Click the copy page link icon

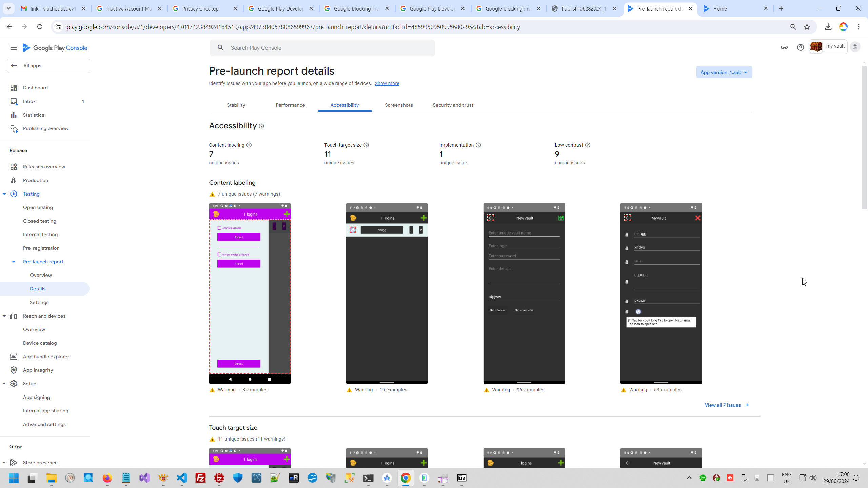click(x=784, y=47)
